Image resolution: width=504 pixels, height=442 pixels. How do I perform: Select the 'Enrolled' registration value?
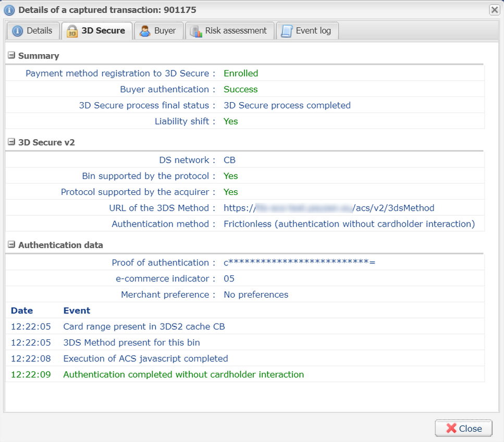point(241,73)
